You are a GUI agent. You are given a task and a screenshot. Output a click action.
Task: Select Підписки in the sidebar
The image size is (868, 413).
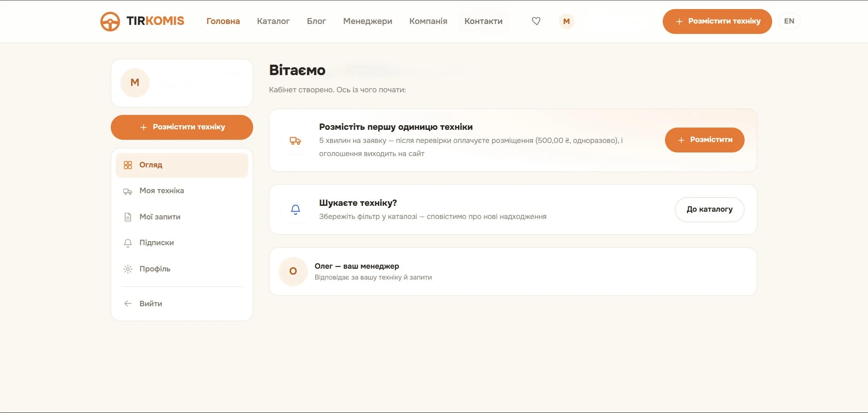click(182, 243)
